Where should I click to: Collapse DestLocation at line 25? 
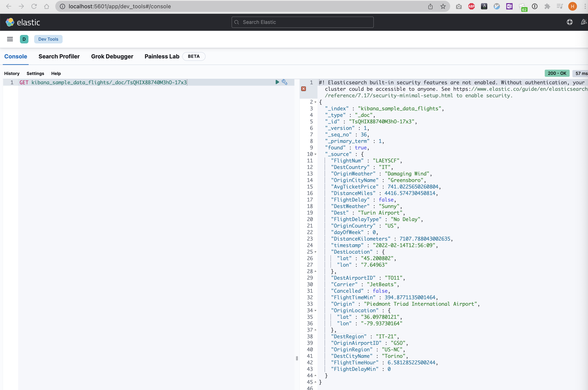pyautogui.click(x=316, y=252)
